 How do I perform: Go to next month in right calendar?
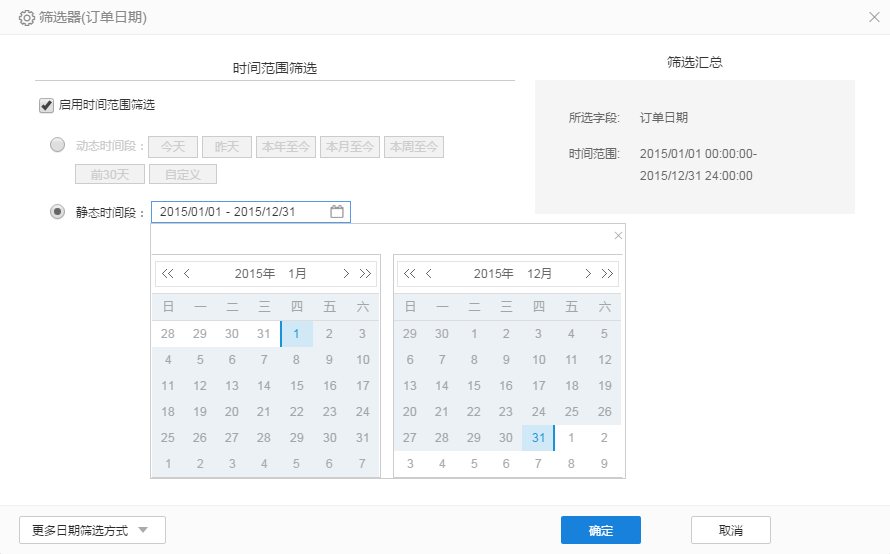[x=587, y=274]
